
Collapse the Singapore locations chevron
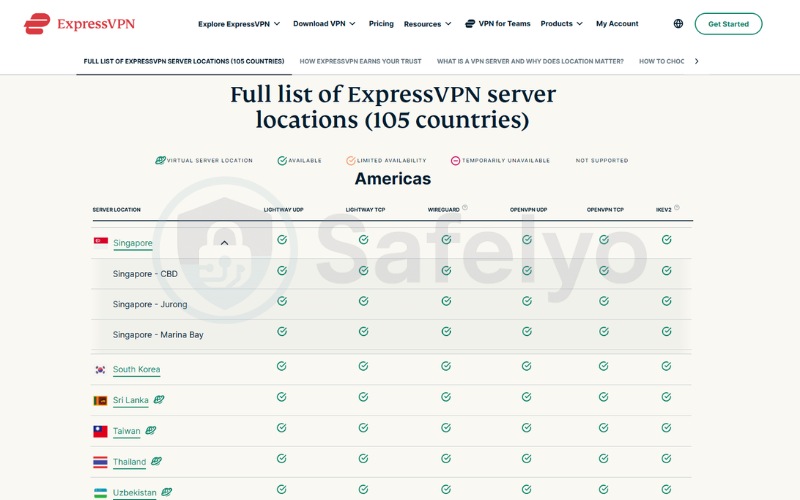point(224,243)
